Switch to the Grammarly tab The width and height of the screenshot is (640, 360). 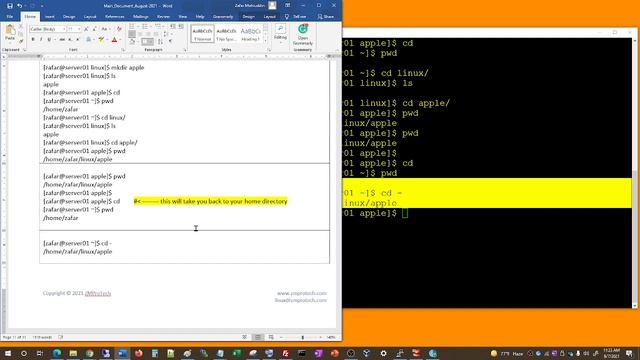(x=223, y=17)
